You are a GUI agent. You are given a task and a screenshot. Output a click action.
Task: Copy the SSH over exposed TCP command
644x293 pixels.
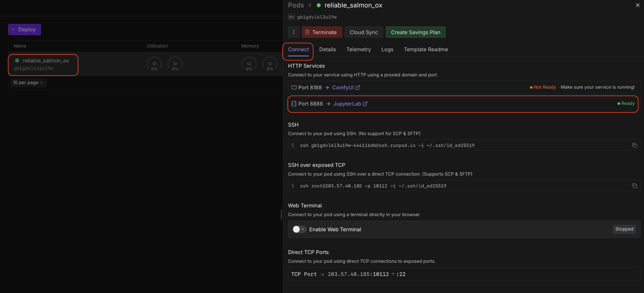coord(635,186)
